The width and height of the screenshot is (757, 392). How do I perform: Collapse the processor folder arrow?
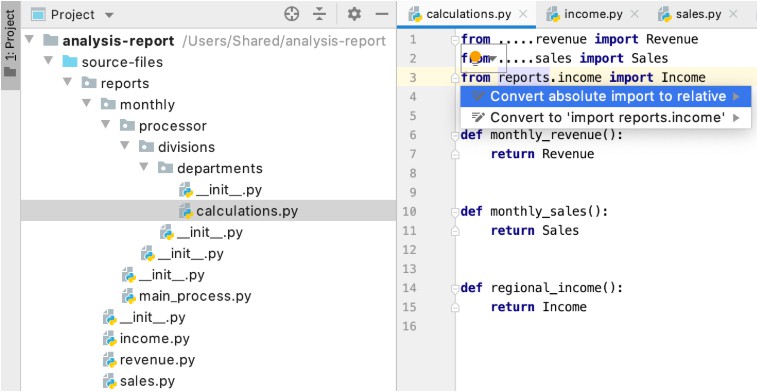106,125
